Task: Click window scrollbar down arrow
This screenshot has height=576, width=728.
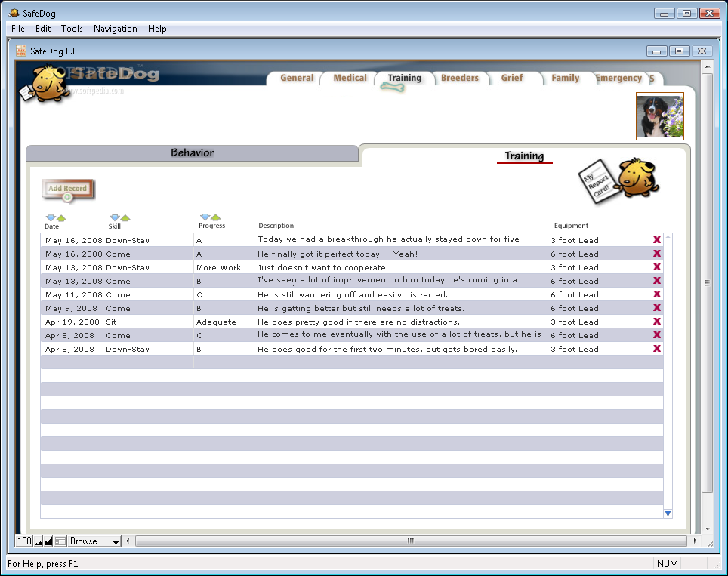Action: click(707, 528)
